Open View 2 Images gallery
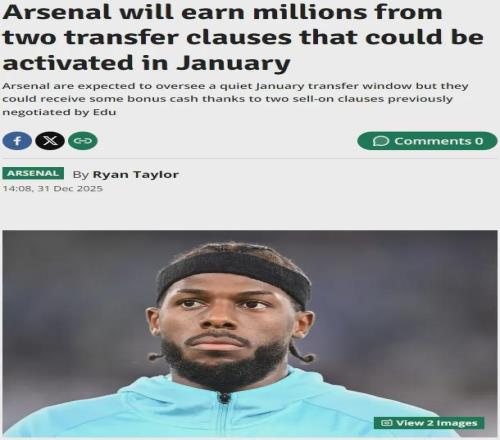 coord(429,423)
